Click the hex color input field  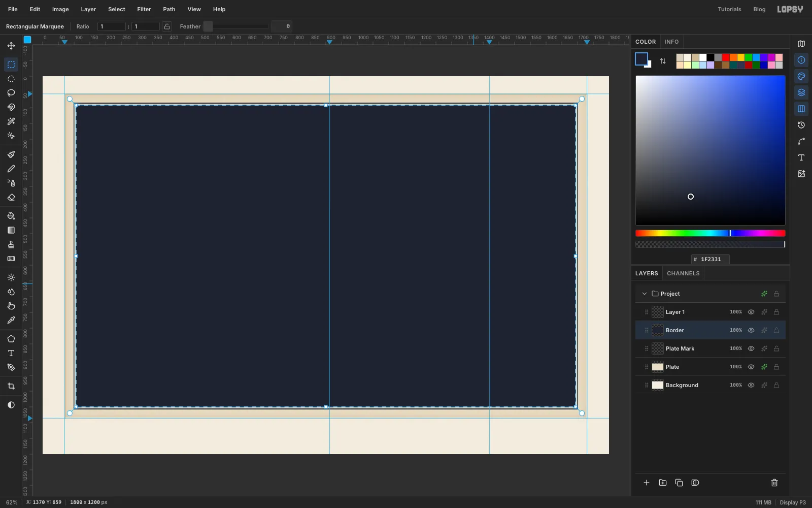[710, 259]
